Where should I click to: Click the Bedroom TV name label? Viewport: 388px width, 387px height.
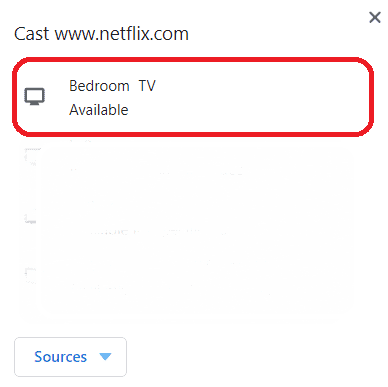pyautogui.click(x=112, y=86)
